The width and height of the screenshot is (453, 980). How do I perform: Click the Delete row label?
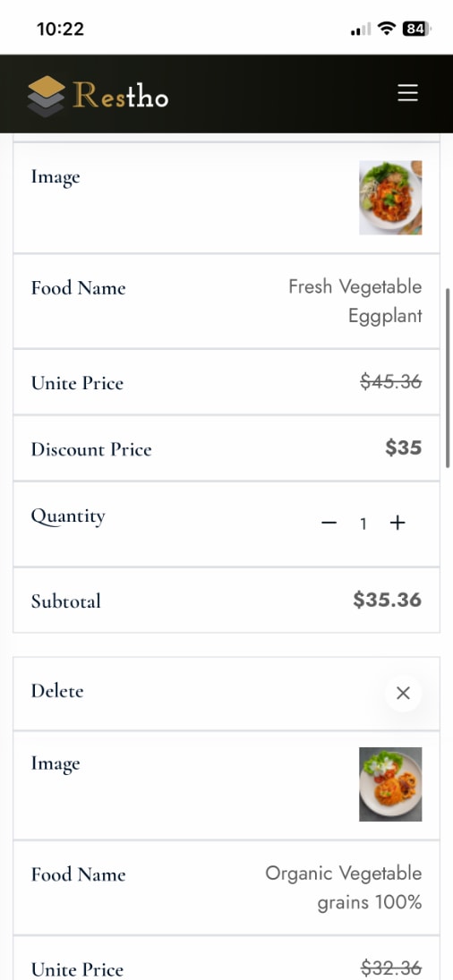coord(57,691)
